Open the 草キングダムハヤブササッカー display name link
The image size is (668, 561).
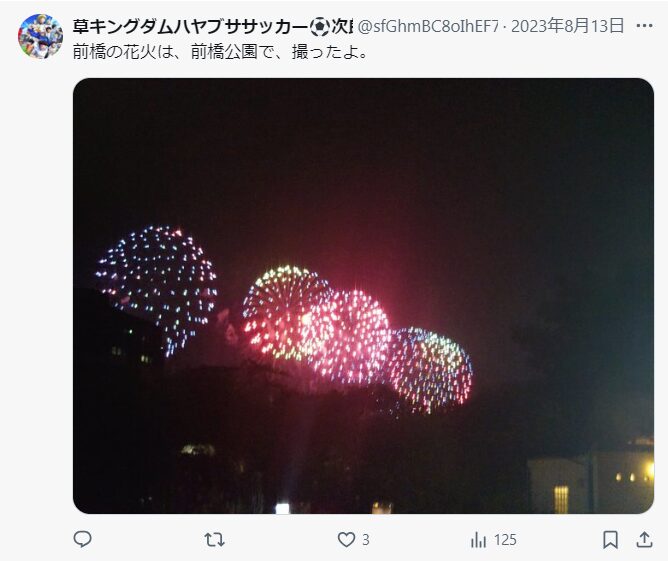pyautogui.click(x=190, y=26)
